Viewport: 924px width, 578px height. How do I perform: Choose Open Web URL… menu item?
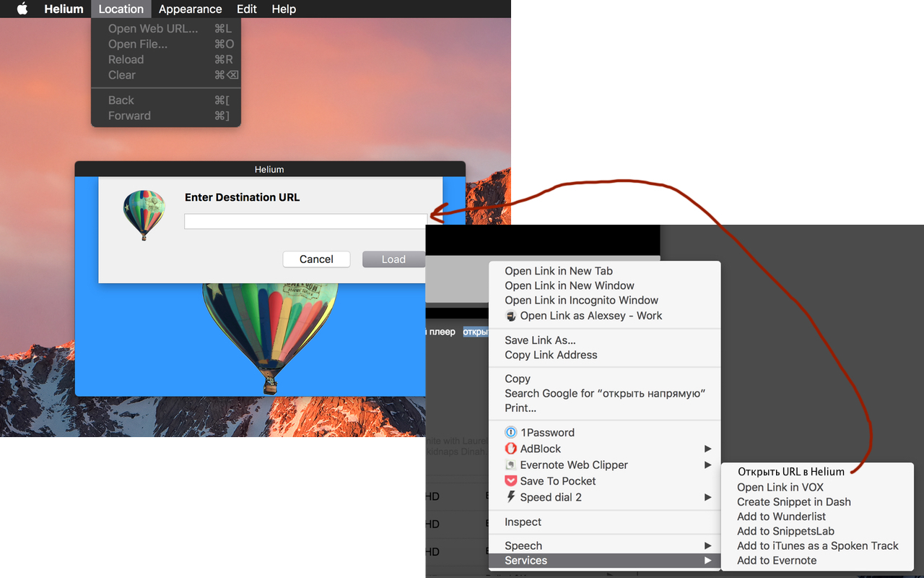[166, 29]
